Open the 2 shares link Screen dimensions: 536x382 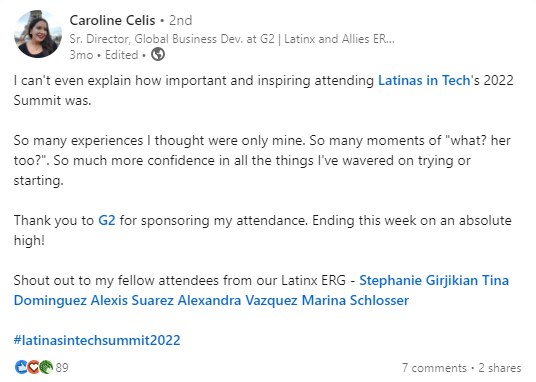pos(500,368)
